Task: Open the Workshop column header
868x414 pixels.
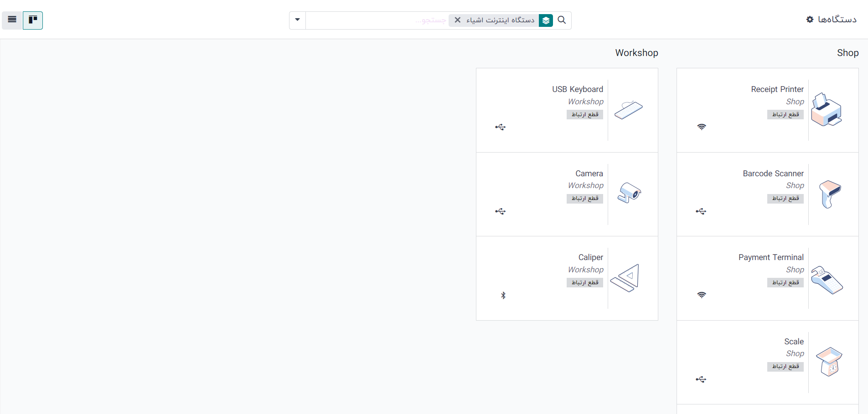Action: [x=636, y=53]
